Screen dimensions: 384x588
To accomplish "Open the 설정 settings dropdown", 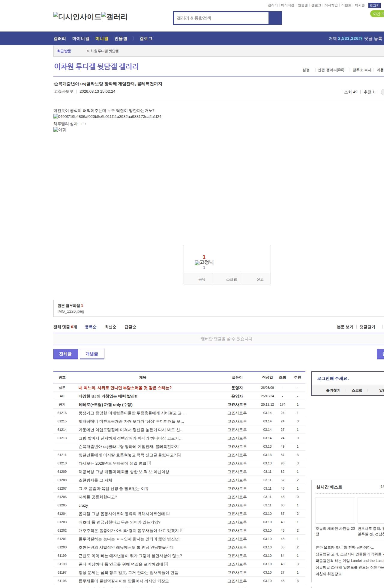I will [x=306, y=70].
